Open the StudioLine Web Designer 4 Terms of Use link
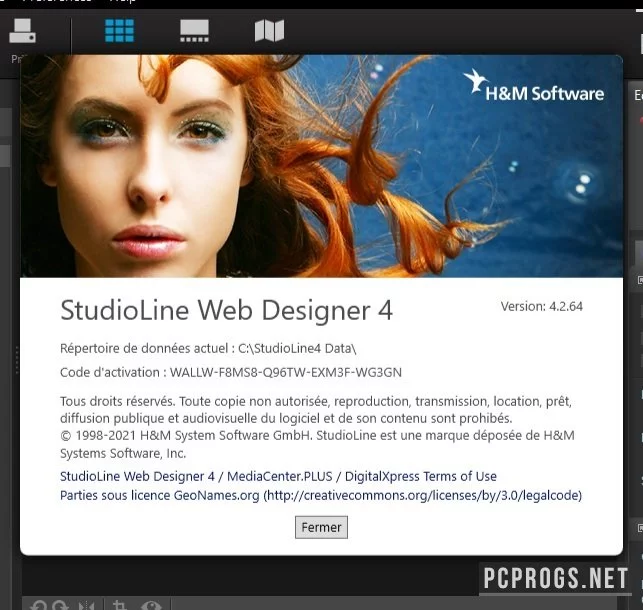Screen dimensions: 643x610 coord(278,476)
